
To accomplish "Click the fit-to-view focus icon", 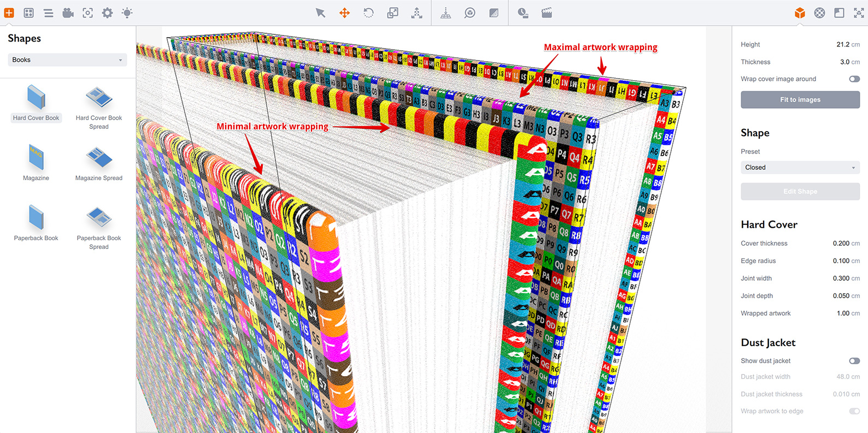I will [x=88, y=13].
